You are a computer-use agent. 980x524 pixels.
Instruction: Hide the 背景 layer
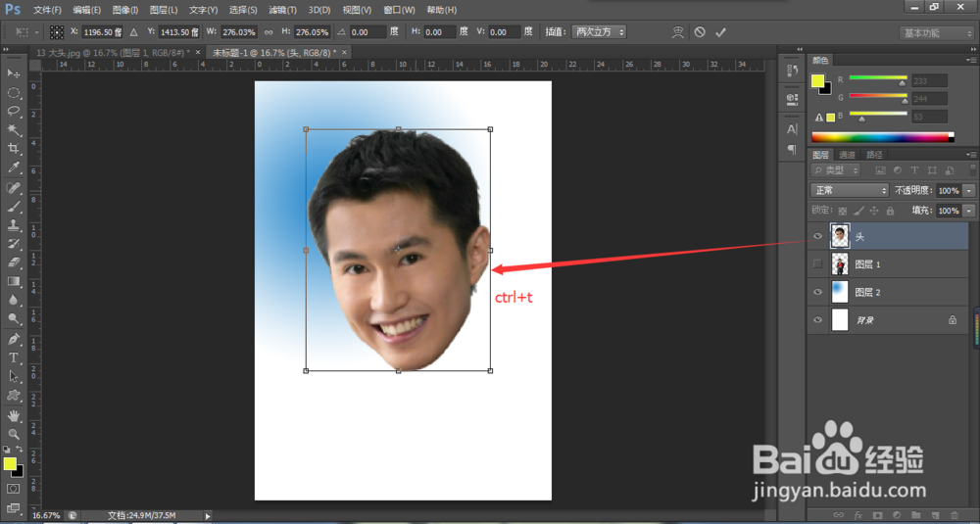click(x=817, y=319)
